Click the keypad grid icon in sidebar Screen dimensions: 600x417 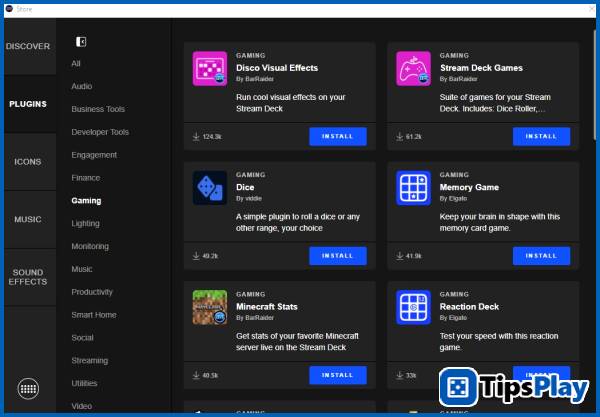[x=28, y=389]
